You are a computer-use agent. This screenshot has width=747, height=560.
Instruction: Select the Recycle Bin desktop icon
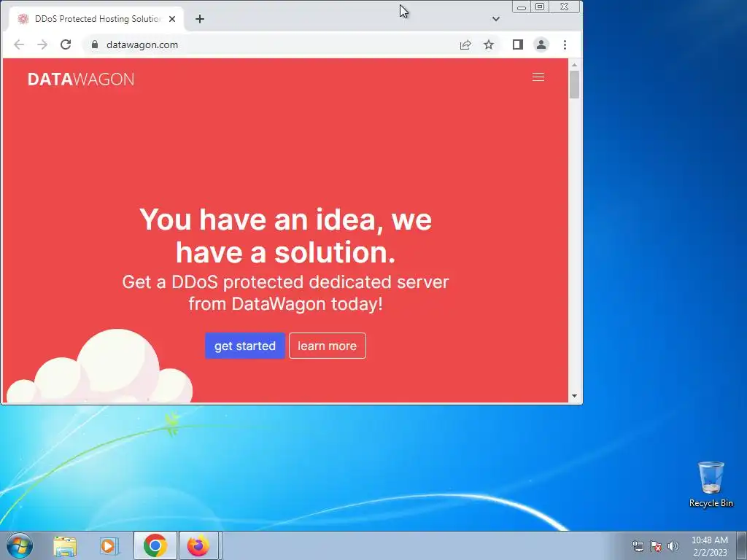click(711, 484)
